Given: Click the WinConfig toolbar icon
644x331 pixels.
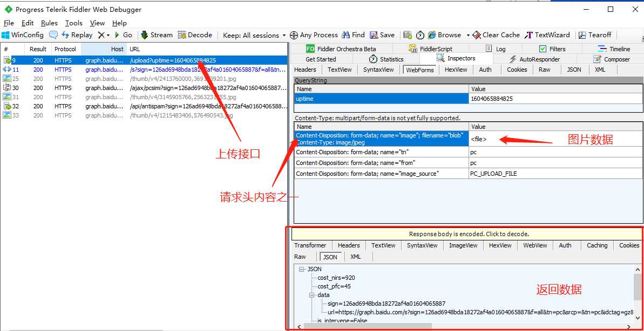Looking at the screenshot, I should pos(6,35).
